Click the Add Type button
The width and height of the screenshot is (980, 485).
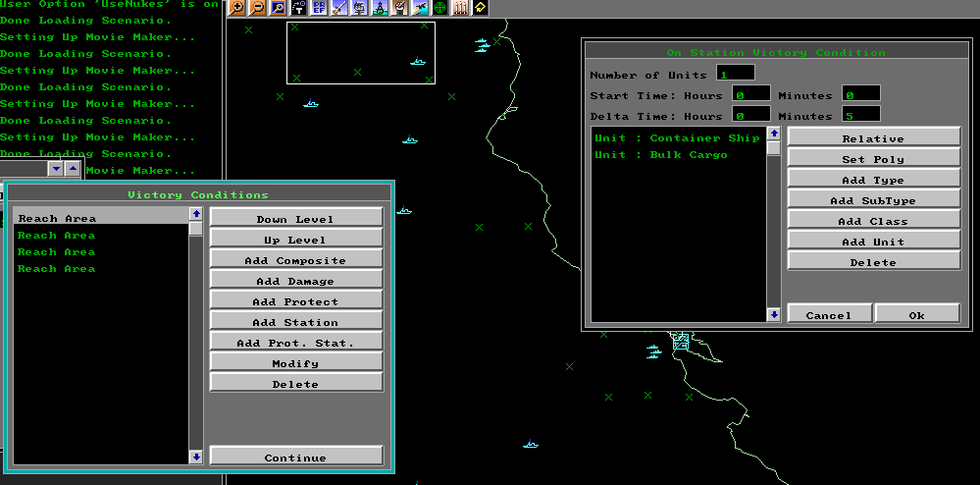(x=873, y=179)
